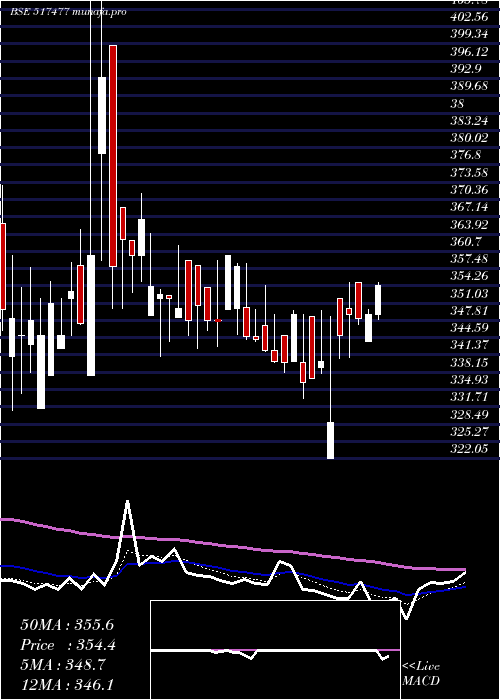
Task: Click the 392.9 price axis label
Action: pos(466,69)
